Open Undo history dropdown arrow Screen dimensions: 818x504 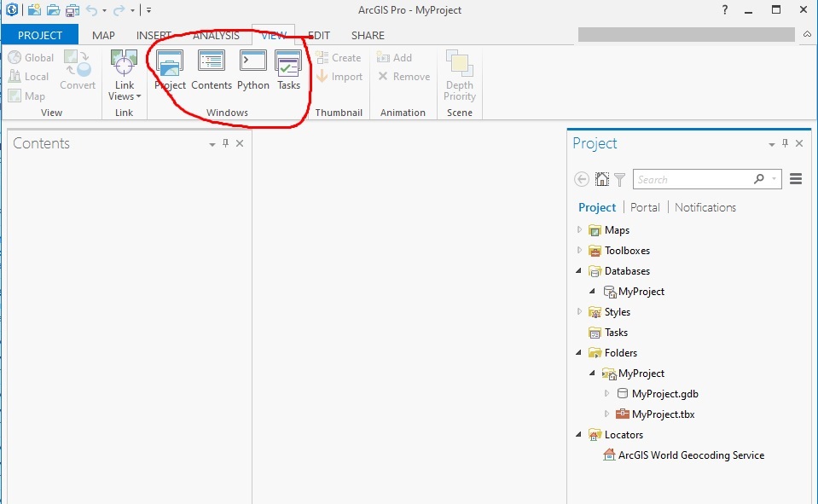pos(104,10)
